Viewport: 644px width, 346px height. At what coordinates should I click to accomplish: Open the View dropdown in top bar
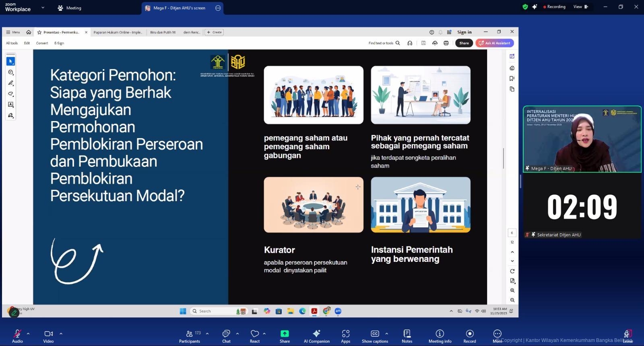(x=580, y=7)
